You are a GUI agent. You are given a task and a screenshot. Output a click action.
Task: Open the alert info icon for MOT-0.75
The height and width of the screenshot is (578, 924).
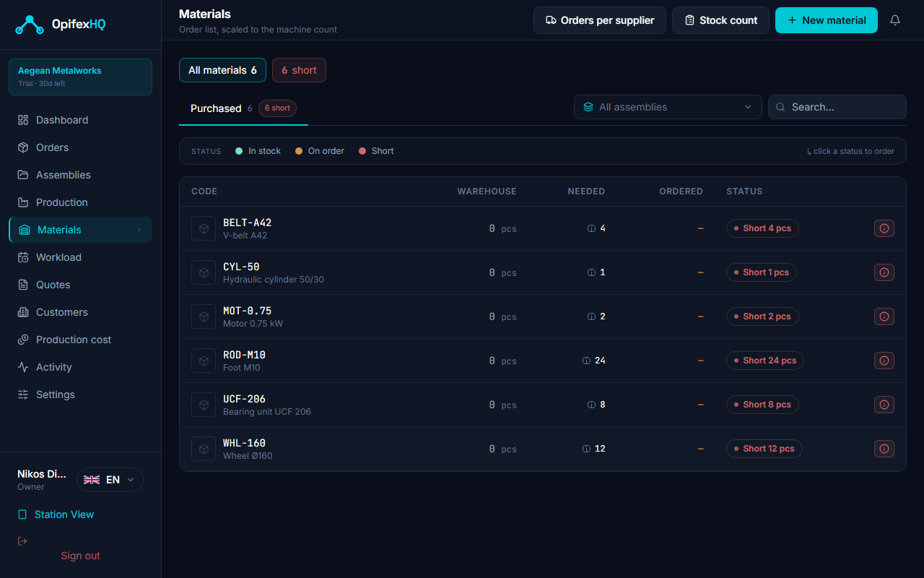point(884,316)
